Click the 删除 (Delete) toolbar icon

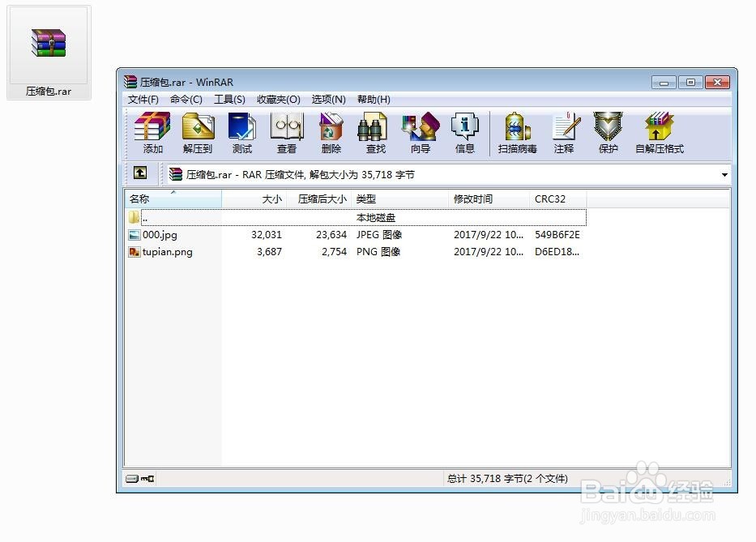[331, 133]
